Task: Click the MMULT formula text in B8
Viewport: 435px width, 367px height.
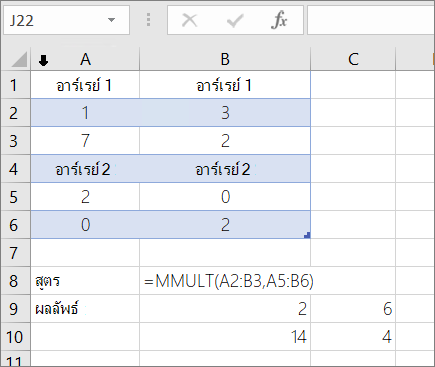Action: coord(229,281)
